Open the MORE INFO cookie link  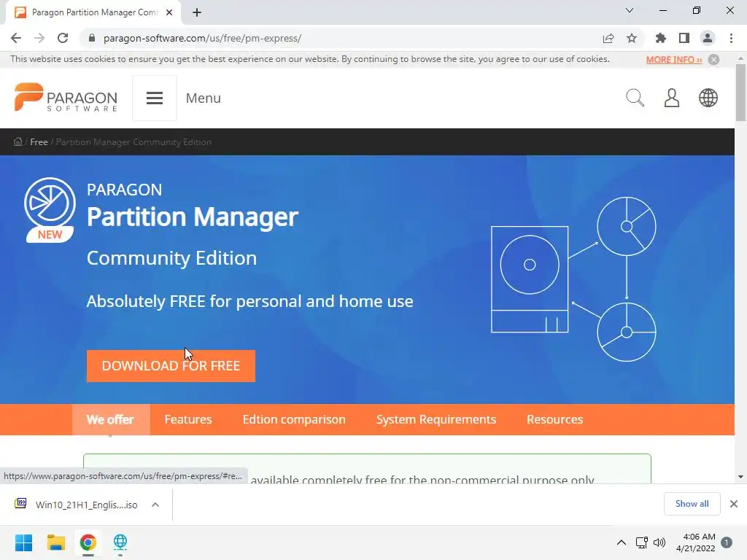pyautogui.click(x=673, y=60)
